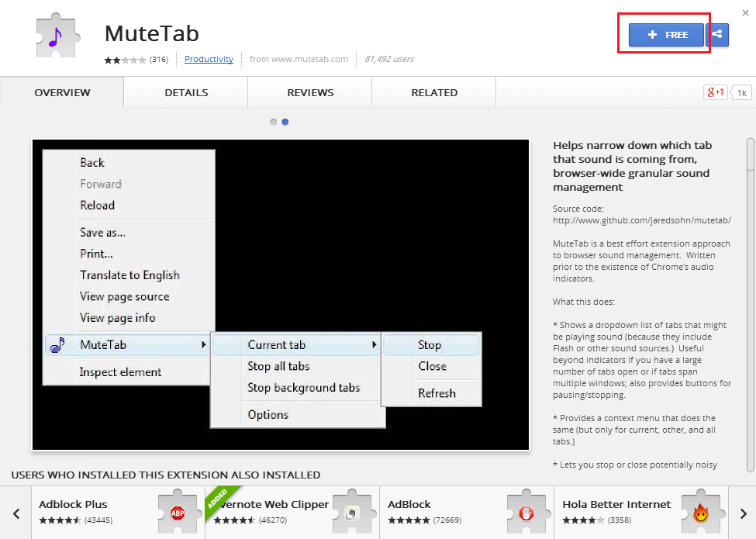Click the Evernote Web Clipper star rating
This screenshot has height=539, width=756.
tap(234, 520)
